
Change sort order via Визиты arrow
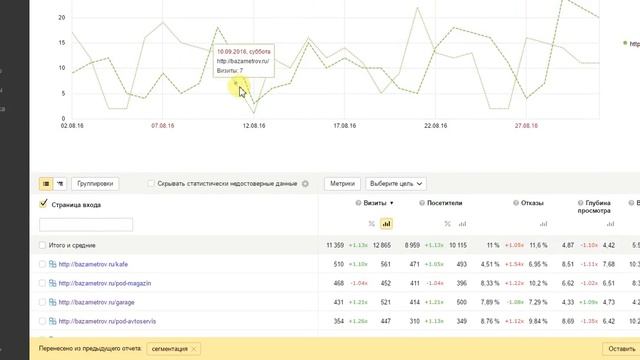pyautogui.click(x=391, y=203)
